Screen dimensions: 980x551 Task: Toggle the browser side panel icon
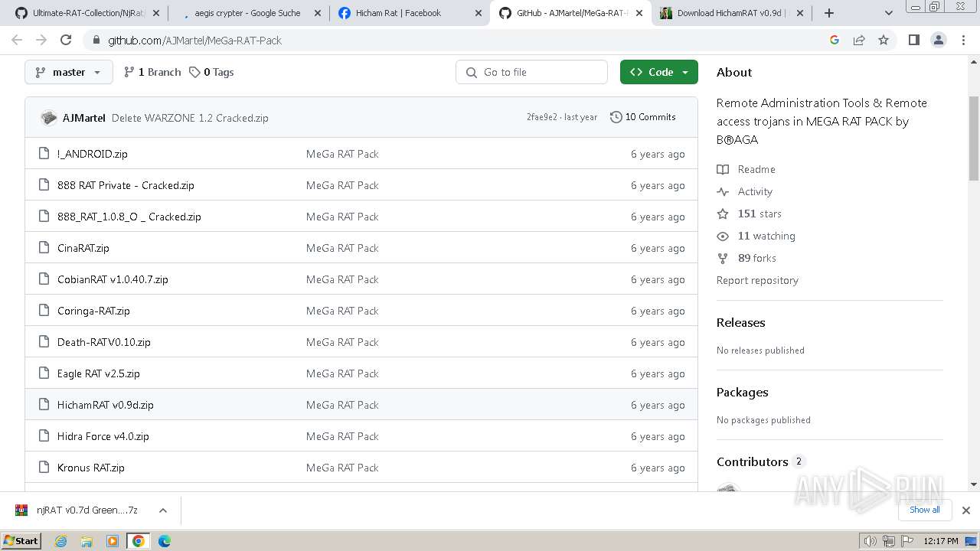coord(913,40)
